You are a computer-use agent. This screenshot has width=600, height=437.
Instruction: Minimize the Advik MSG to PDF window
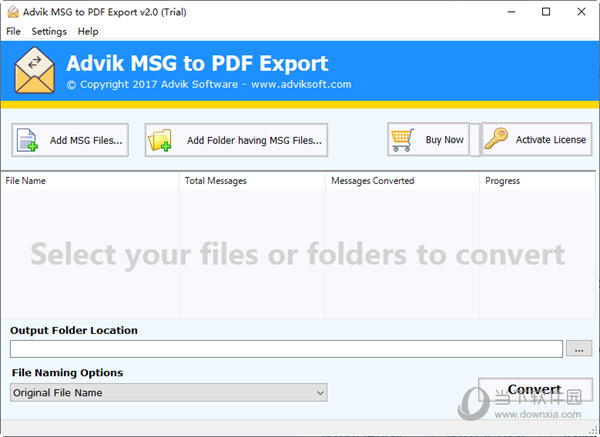pyautogui.click(x=511, y=12)
